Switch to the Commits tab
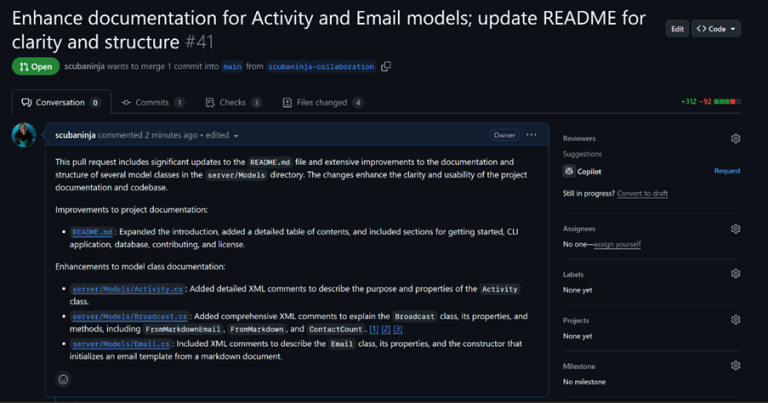 [x=152, y=102]
